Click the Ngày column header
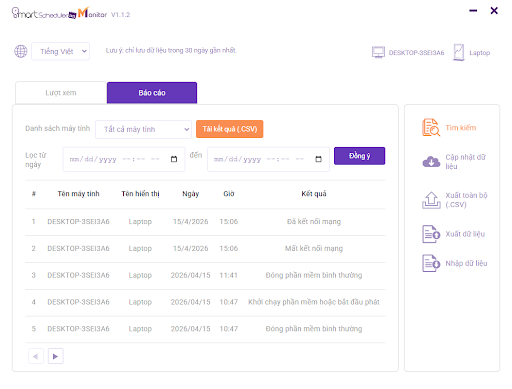 pyautogui.click(x=191, y=194)
